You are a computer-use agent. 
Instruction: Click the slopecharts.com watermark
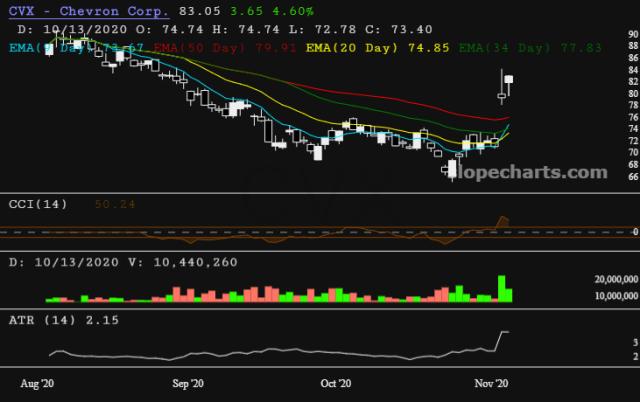542,172
